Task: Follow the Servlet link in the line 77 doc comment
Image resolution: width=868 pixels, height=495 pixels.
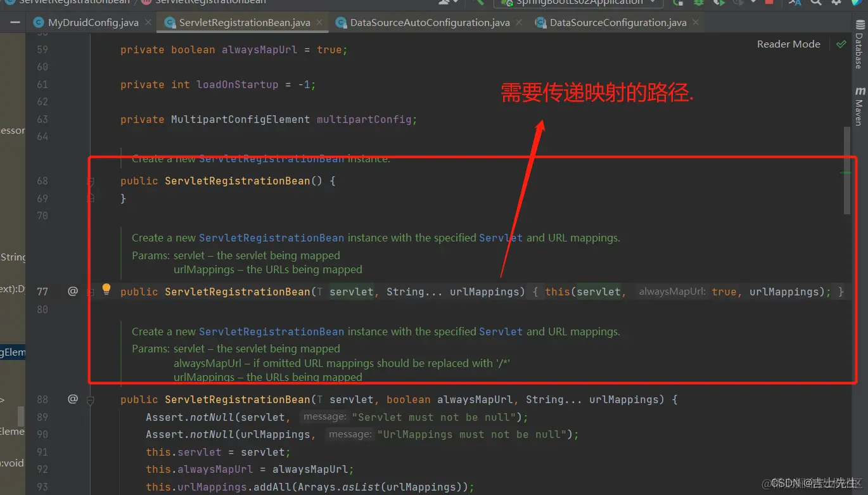Action: (x=501, y=238)
